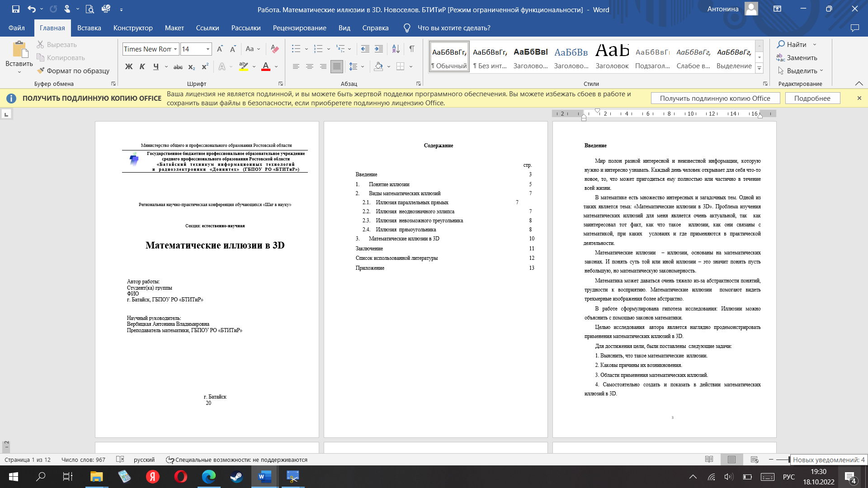This screenshot has width=868, height=488.
Task: Switch to the Макет tab
Action: click(174, 28)
